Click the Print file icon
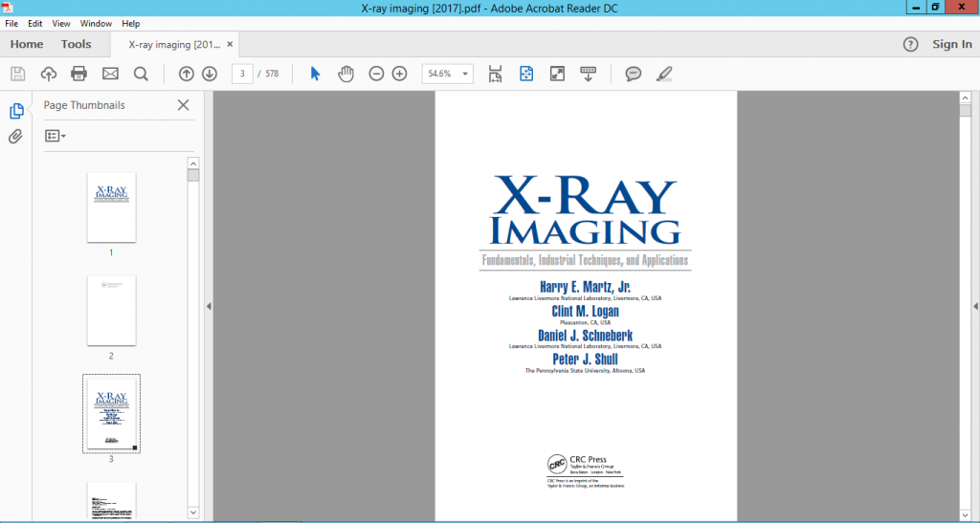This screenshot has width=980, height=523. pyautogui.click(x=79, y=74)
